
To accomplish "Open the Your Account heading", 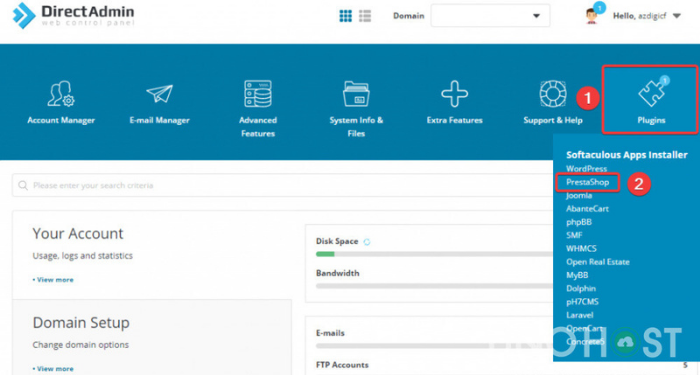I will tap(78, 233).
